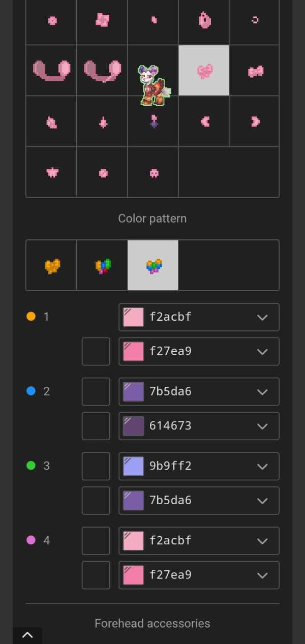305x644 pixels.
Task: Select the small hollow ring accessory
Action: [255, 20]
